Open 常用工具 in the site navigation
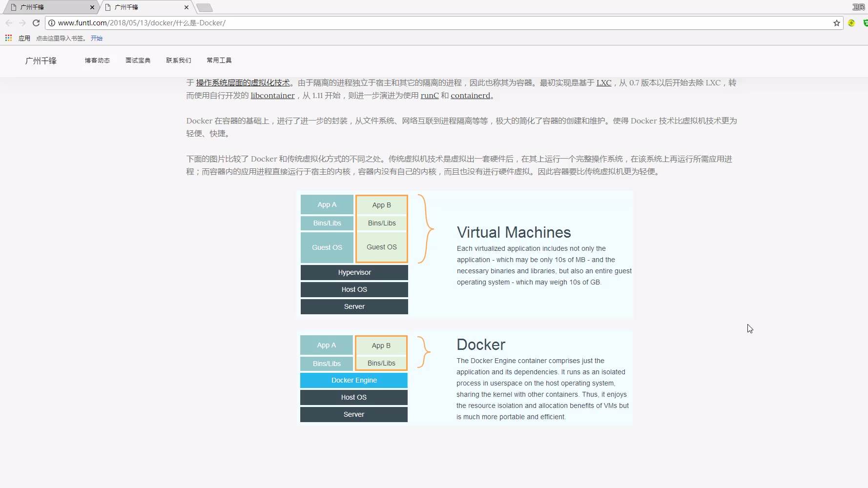Screen dimensions: 868x488 point(219,61)
